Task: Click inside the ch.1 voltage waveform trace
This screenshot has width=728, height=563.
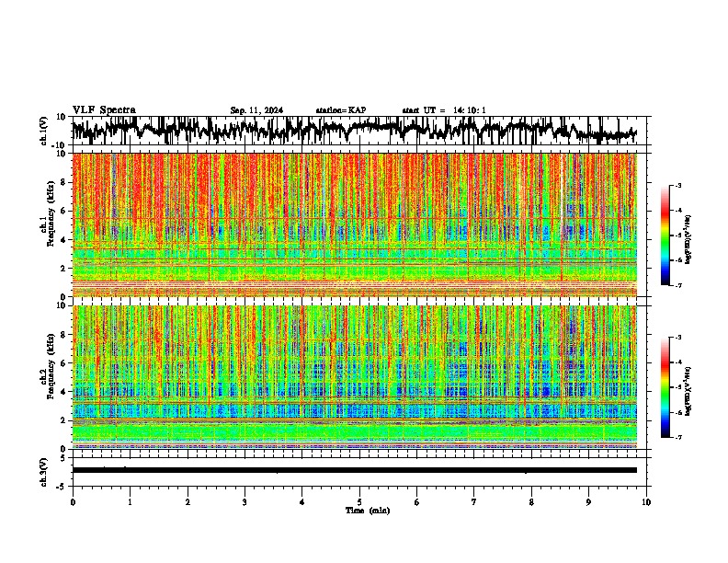Action: tap(355, 131)
